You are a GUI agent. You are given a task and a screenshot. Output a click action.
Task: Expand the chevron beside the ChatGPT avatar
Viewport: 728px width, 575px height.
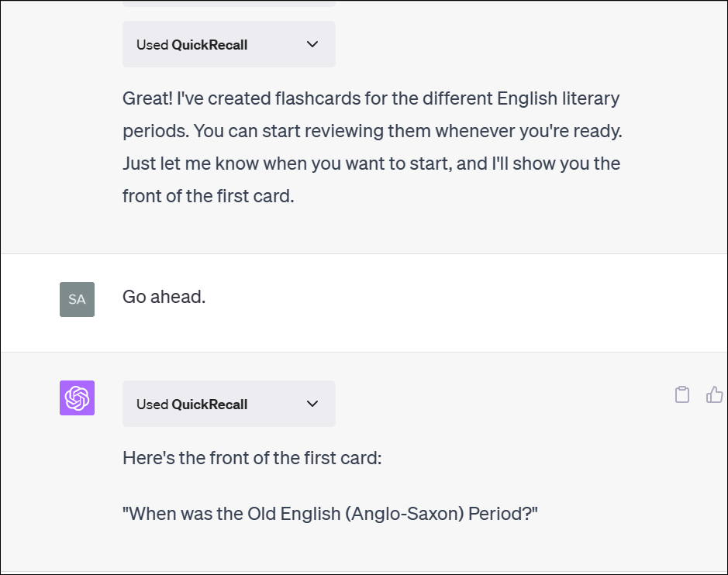tap(312, 404)
